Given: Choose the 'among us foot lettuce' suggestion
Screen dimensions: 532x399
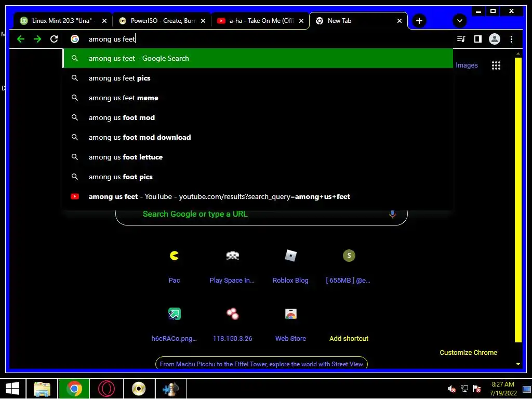Looking at the screenshot, I should [258, 157].
